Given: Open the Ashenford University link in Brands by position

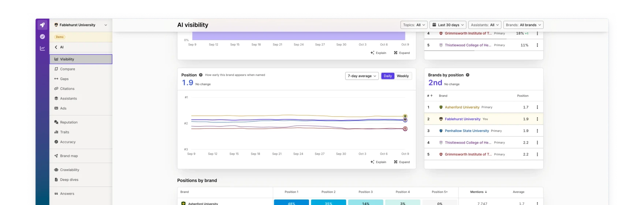Looking at the screenshot, I should click(462, 107).
